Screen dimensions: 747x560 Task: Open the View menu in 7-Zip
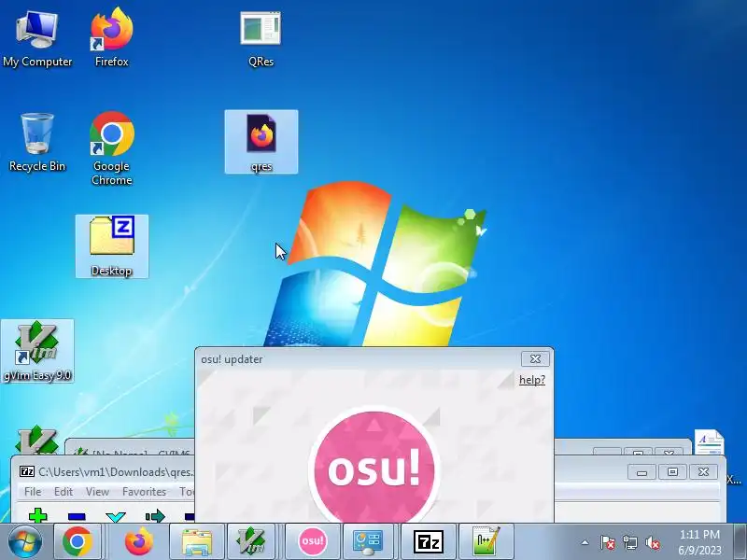97,492
